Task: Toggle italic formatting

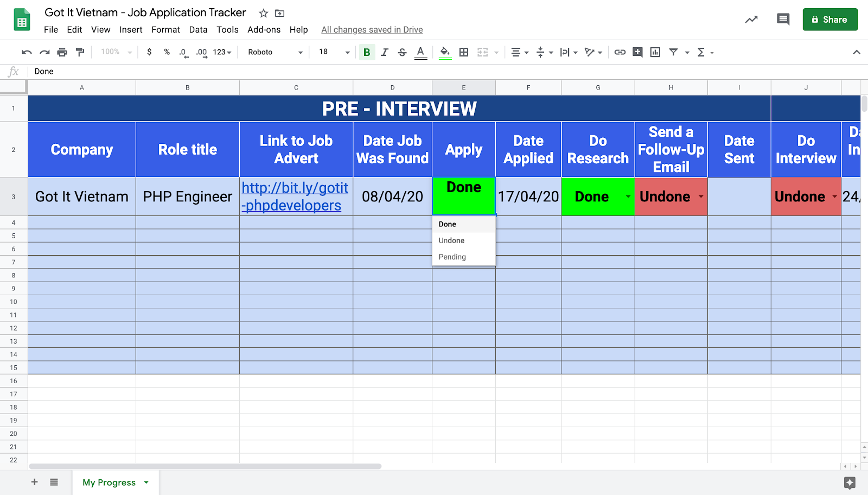Action: click(385, 52)
